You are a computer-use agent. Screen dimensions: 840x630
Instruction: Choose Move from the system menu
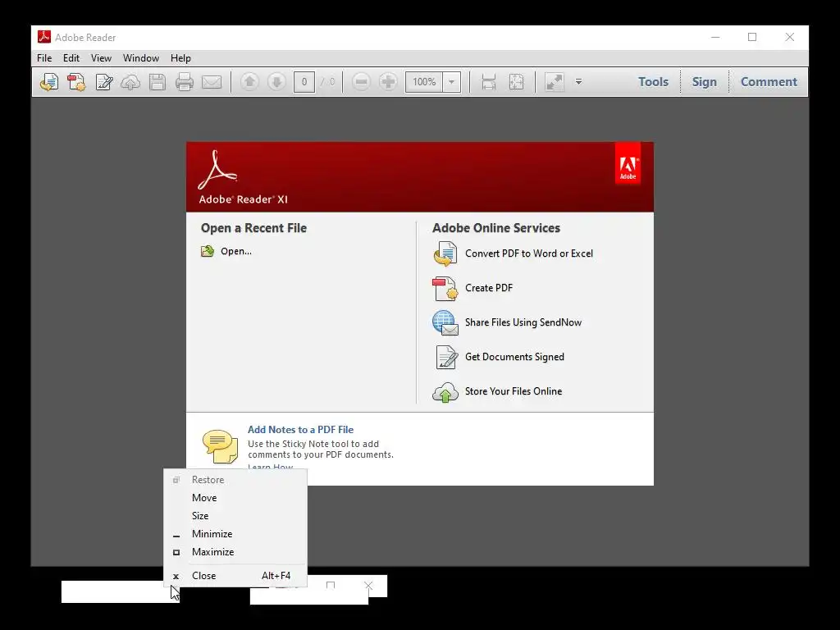click(x=235, y=498)
